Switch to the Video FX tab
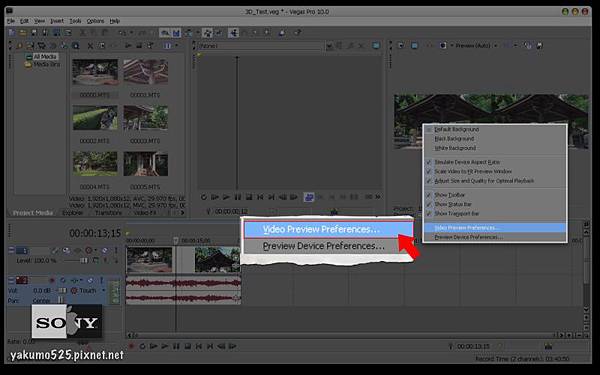 145,213
